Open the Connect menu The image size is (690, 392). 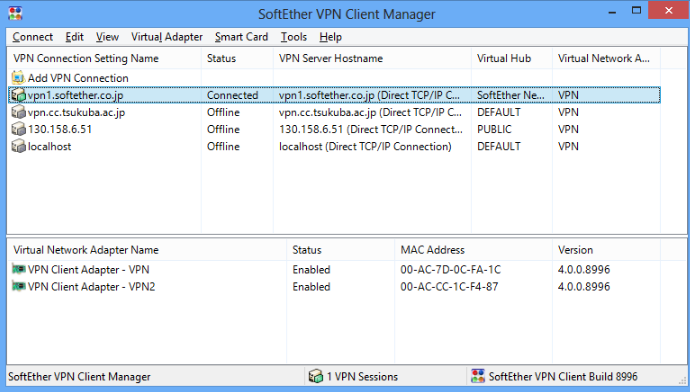coord(33,37)
